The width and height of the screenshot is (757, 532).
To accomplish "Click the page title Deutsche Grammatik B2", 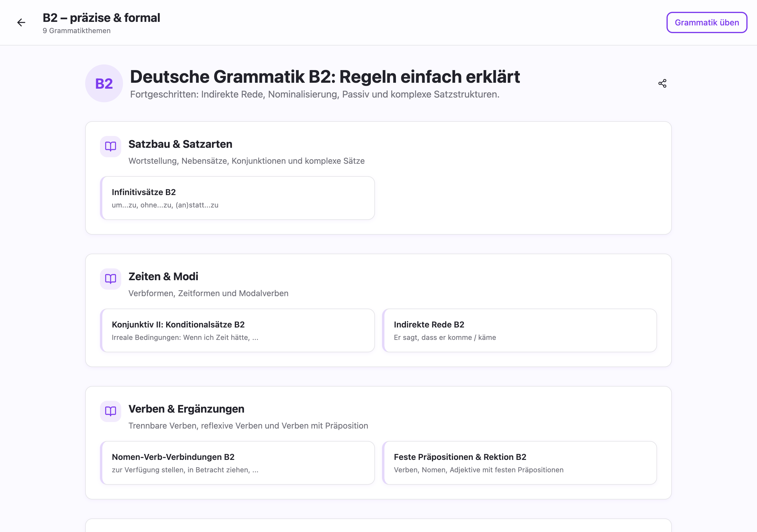I will tap(325, 77).
